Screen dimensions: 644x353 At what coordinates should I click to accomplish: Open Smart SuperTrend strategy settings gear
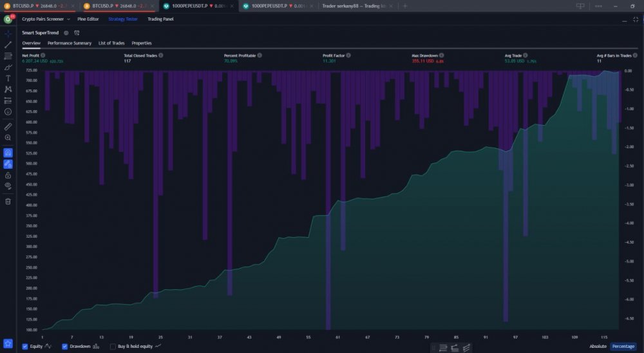tap(66, 33)
